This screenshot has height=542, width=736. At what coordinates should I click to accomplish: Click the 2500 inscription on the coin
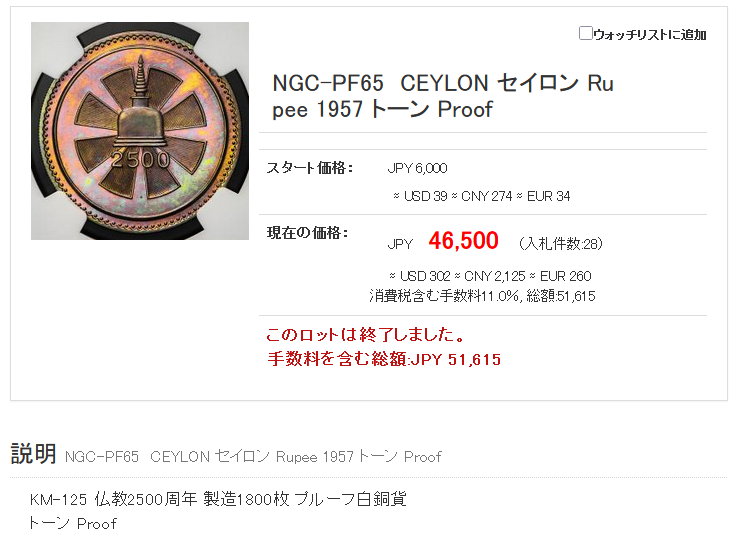tap(141, 159)
